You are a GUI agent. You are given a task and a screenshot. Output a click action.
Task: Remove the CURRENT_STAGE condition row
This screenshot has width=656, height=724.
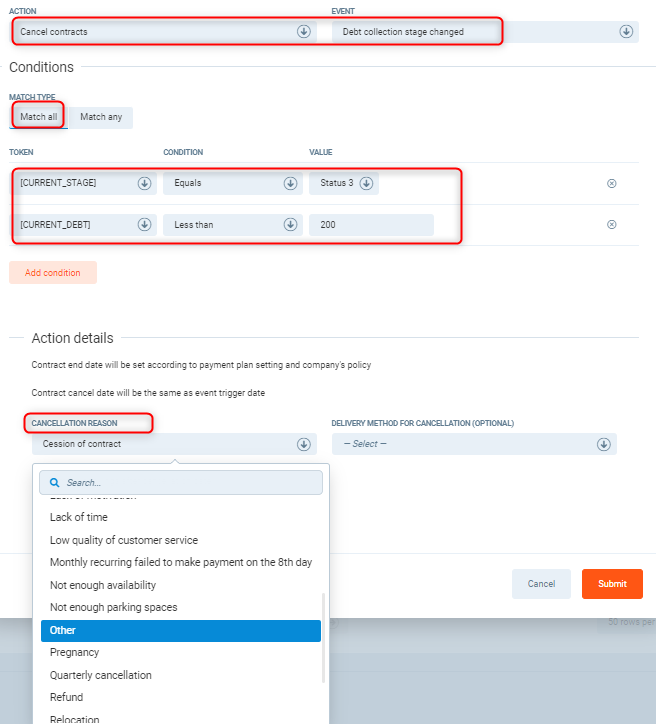tap(612, 184)
